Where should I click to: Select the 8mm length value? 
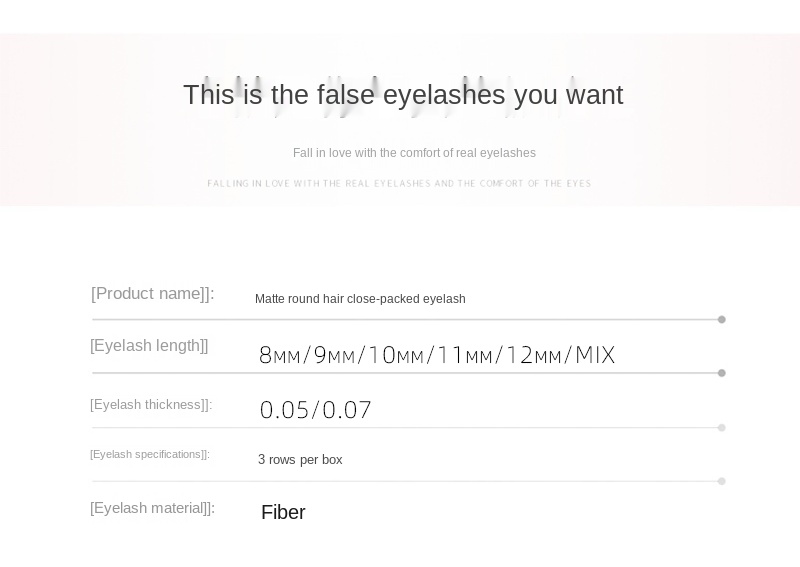click(280, 355)
